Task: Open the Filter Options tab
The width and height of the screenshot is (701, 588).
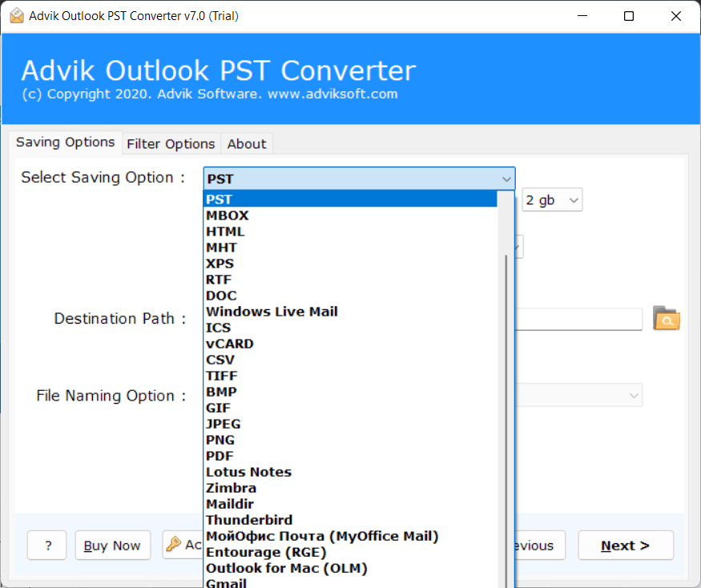Action: [171, 144]
